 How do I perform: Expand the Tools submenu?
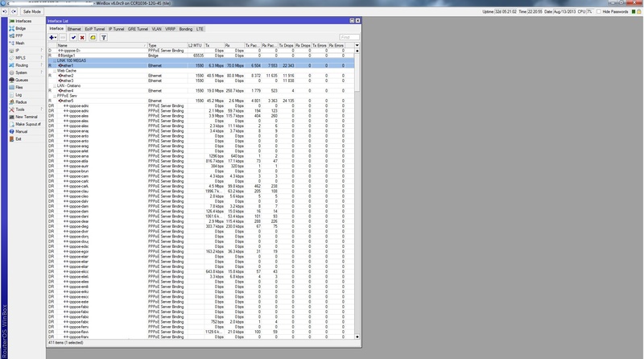[x=27, y=109]
